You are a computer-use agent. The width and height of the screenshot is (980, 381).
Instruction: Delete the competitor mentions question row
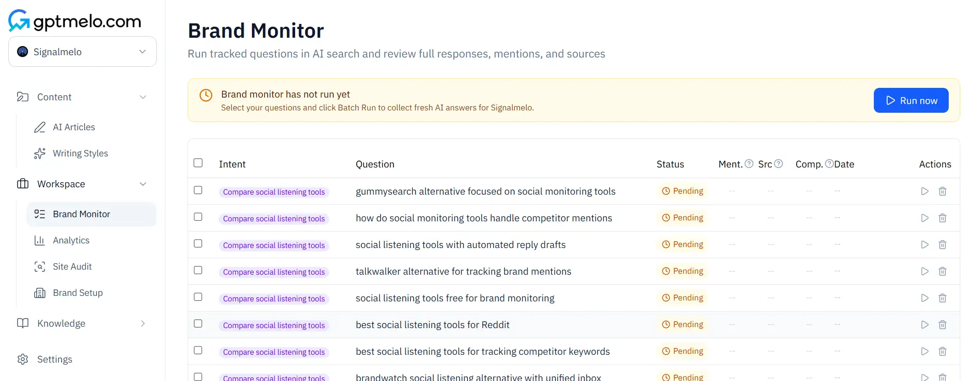point(942,218)
